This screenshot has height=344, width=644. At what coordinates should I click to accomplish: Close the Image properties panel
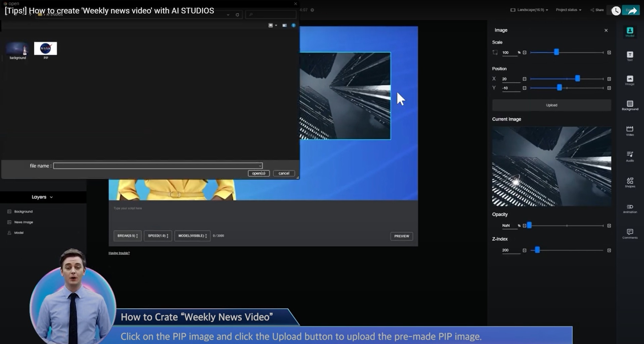(606, 31)
